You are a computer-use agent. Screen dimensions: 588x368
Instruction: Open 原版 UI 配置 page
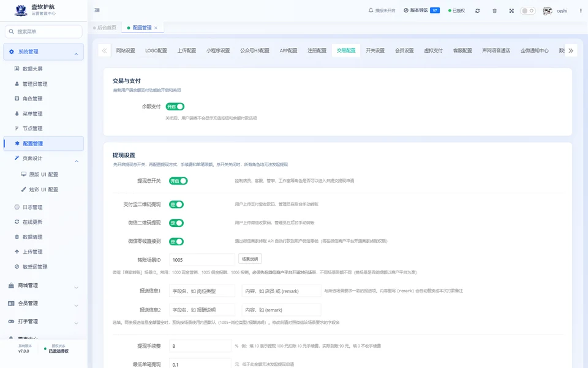pyautogui.click(x=43, y=175)
